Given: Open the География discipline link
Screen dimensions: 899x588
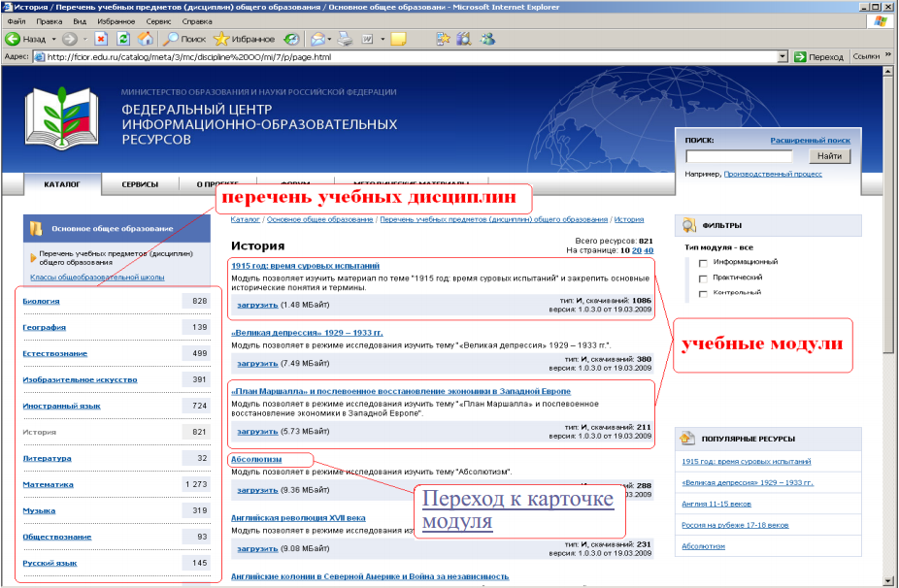Looking at the screenshot, I should pyautogui.click(x=44, y=327).
